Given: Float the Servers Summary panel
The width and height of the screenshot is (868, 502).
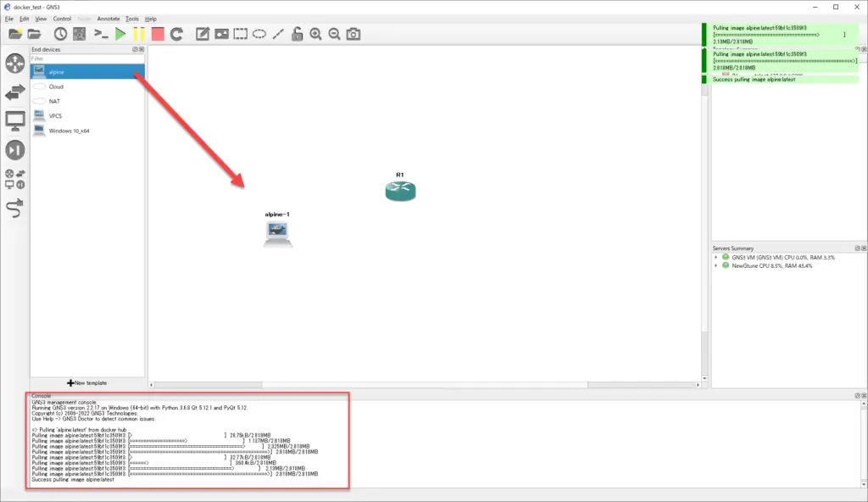Looking at the screenshot, I should tap(858, 248).
